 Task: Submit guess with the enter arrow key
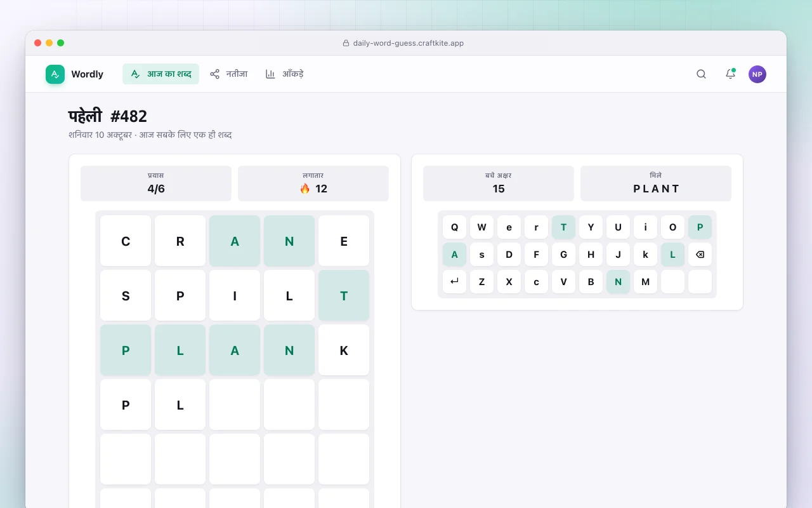coord(454,282)
